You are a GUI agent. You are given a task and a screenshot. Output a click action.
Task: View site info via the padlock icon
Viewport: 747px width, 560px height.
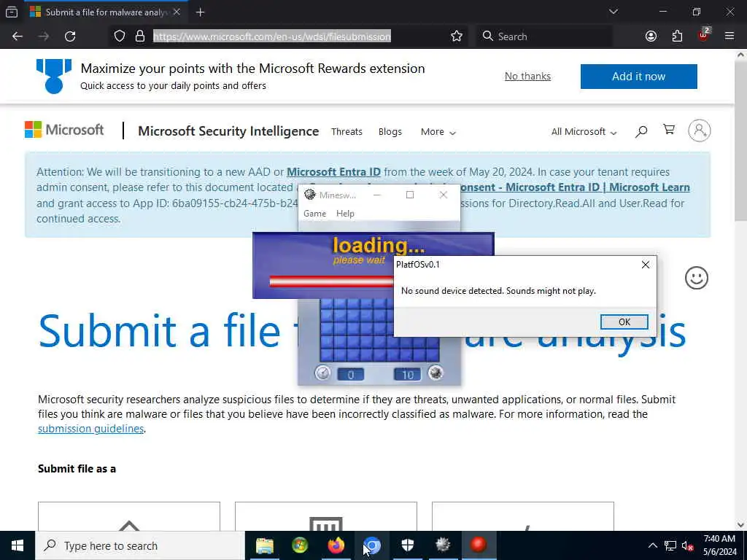[140, 36]
